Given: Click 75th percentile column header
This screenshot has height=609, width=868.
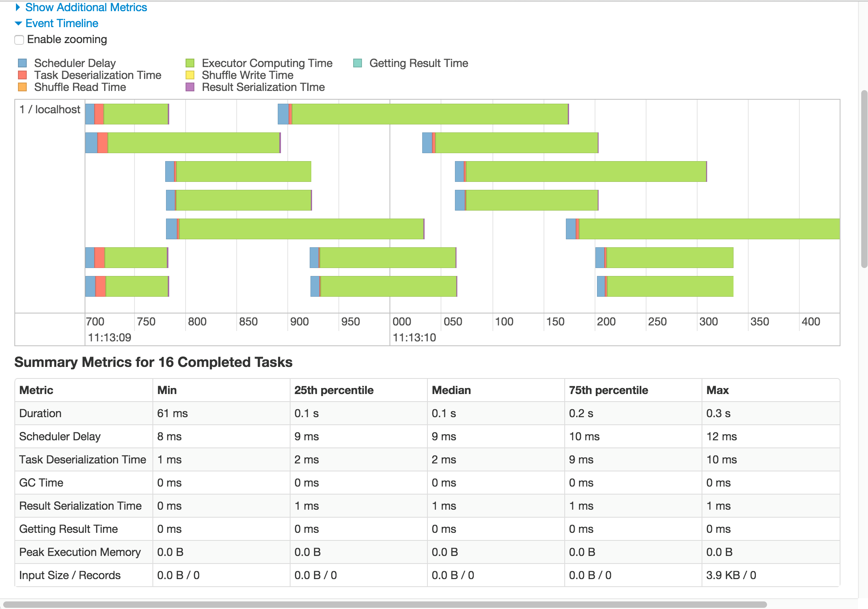Looking at the screenshot, I should pyautogui.click(x=609, y=390).
